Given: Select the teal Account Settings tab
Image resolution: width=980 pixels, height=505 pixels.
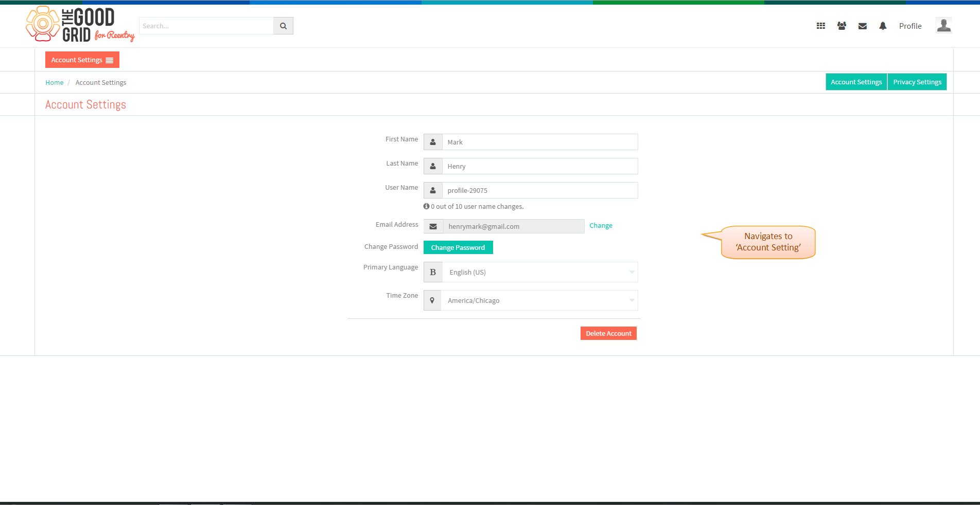Looking at the screenshot, I should [856, 82].
